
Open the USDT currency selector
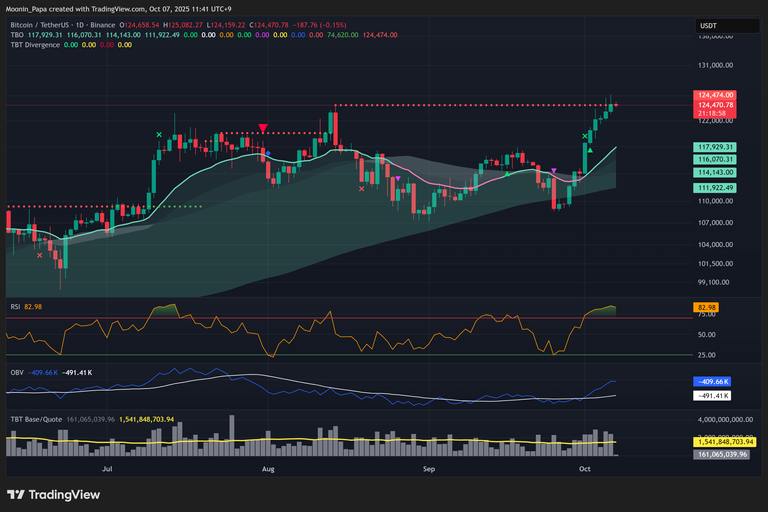point(709,25)
